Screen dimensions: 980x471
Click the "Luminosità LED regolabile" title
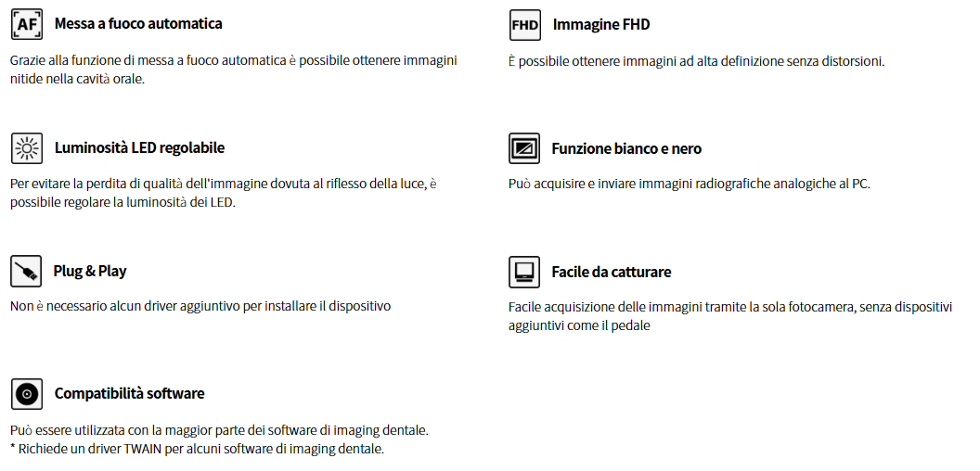139,147
